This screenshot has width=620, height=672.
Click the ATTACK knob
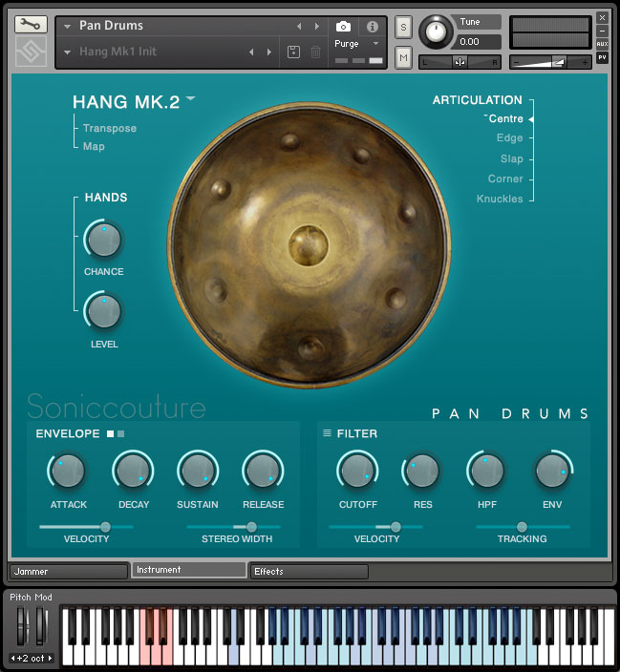(68, 471)
